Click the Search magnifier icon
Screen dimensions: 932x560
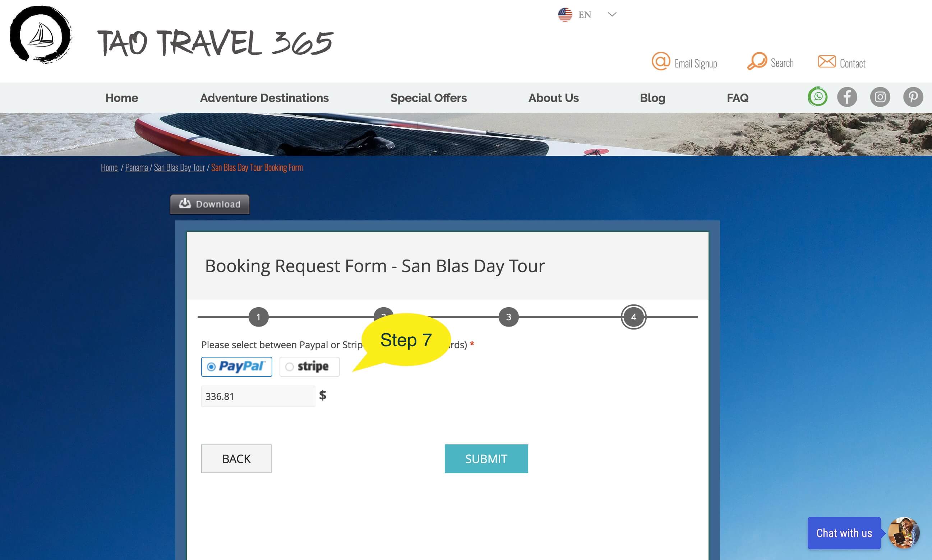point(757,61)
